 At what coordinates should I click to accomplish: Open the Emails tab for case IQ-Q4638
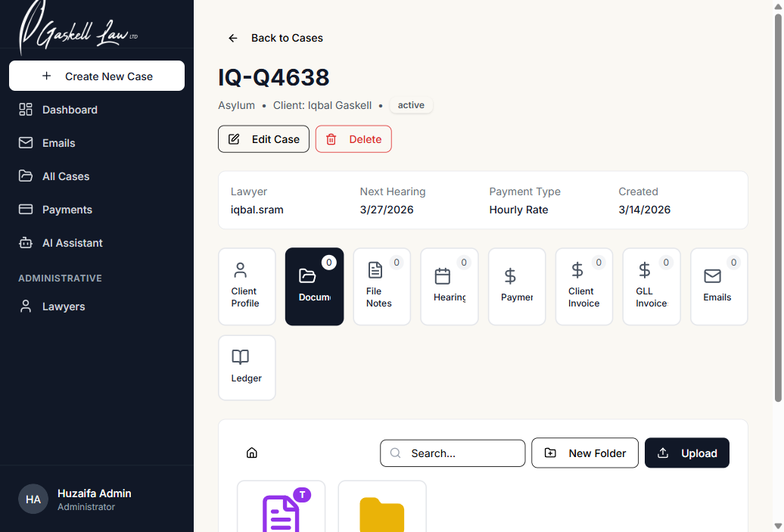719,286
